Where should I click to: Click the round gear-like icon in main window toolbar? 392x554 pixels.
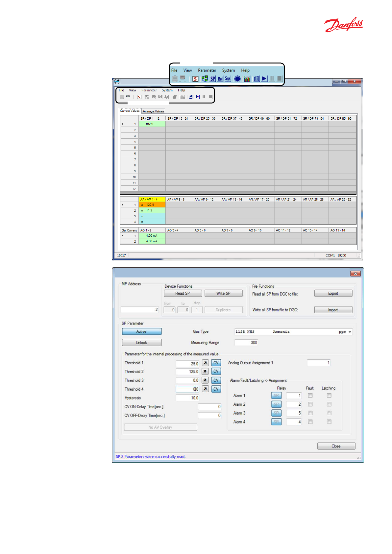click(175, 97)
